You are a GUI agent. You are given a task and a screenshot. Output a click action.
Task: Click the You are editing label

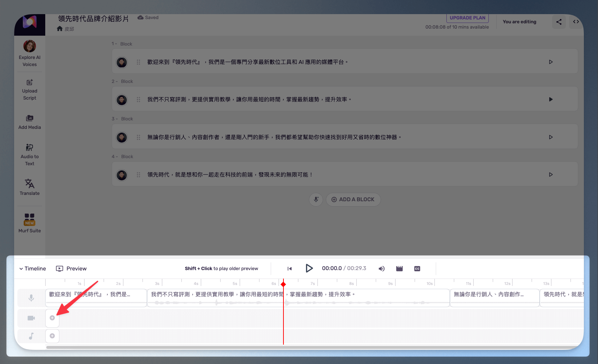pos(520,22)
